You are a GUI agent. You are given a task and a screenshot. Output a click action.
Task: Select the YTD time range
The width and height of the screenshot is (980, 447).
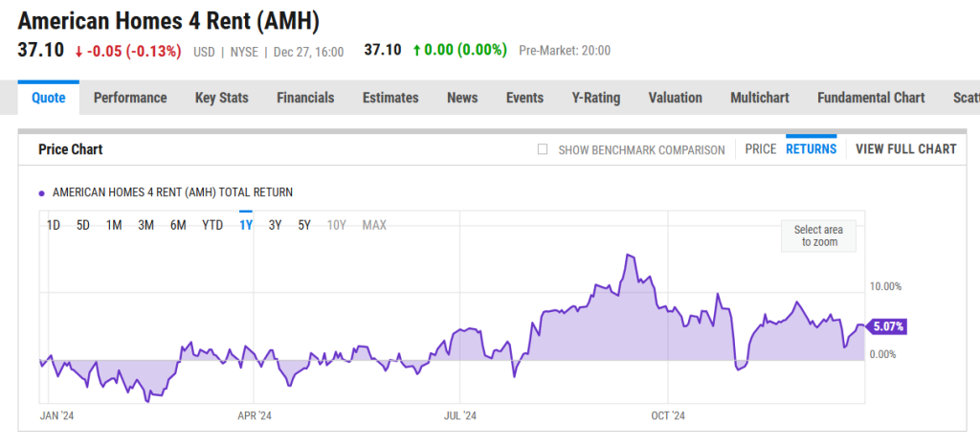pos(212,225)
